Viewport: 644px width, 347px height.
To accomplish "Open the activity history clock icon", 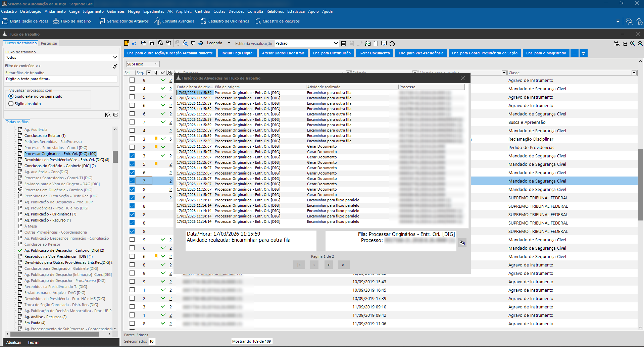I will tap(392, 44).
